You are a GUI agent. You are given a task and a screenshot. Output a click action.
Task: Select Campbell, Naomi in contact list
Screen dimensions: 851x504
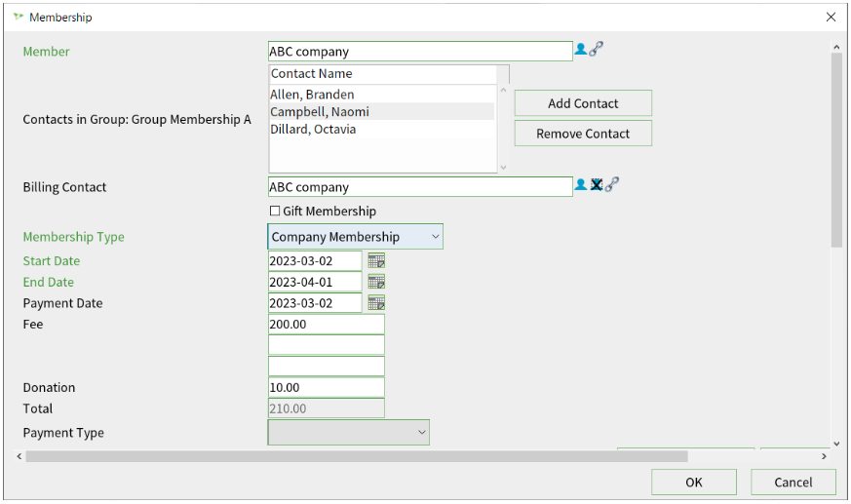[381, 112]
